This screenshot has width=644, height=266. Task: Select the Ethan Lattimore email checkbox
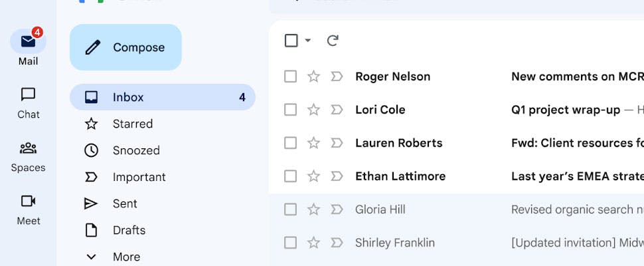coord(290,176)
